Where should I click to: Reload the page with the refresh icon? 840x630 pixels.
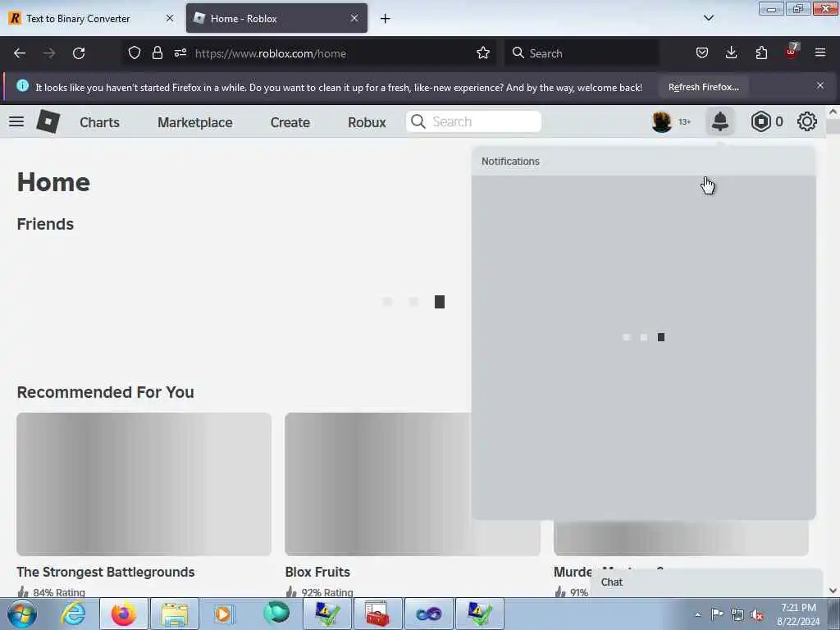79,53
